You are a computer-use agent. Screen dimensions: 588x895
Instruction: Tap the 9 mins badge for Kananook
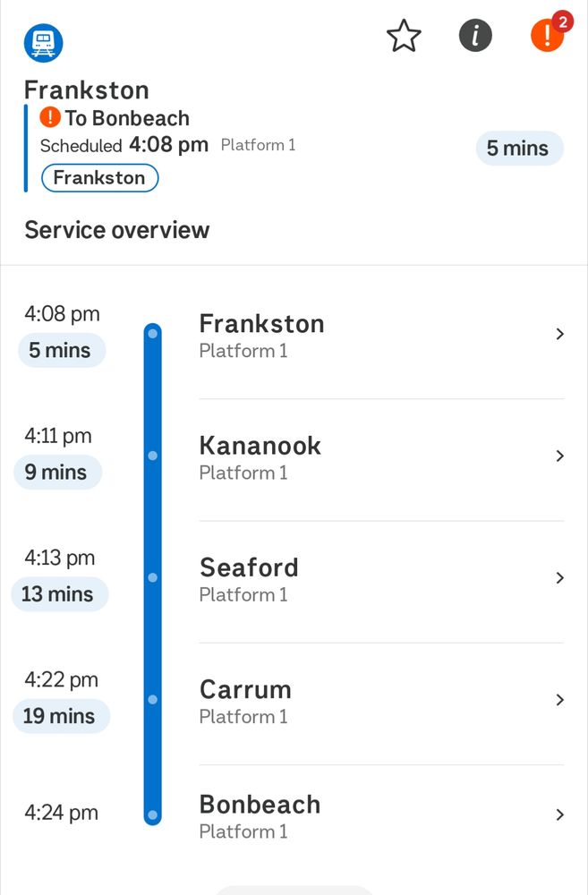click(56, 473)
